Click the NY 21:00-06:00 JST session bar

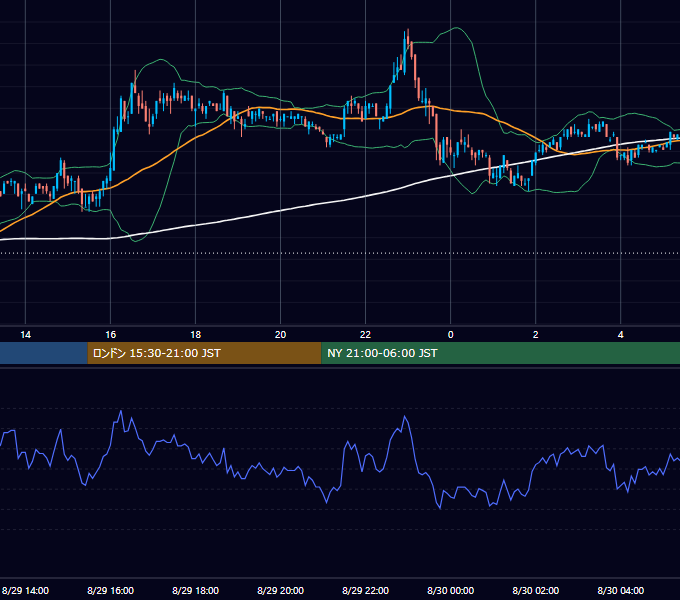point(500,353)
